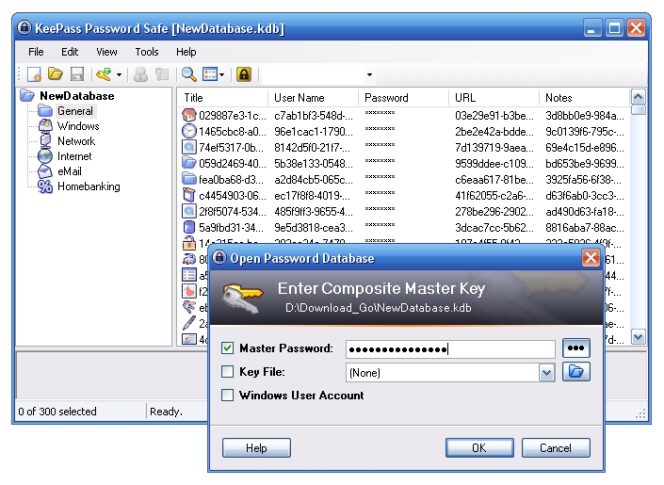Open the quick search dropdown in toolbar
664x485 pixels.
(369, 75)
